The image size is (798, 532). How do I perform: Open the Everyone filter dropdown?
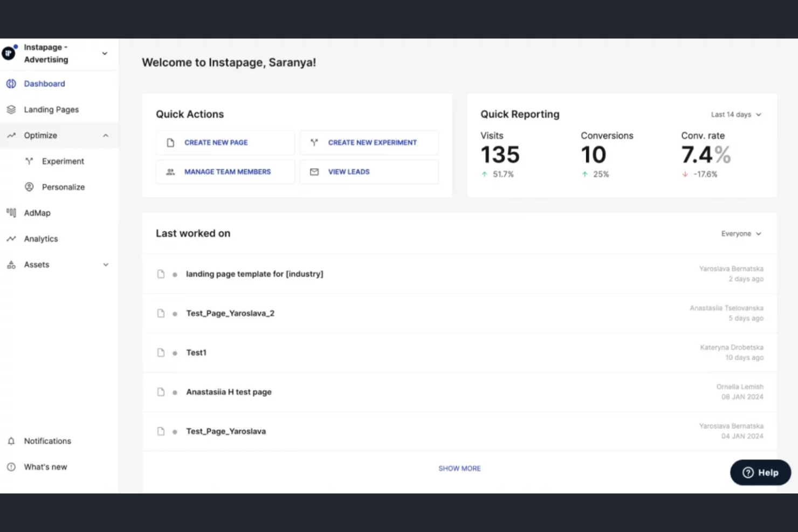point(741,233)
